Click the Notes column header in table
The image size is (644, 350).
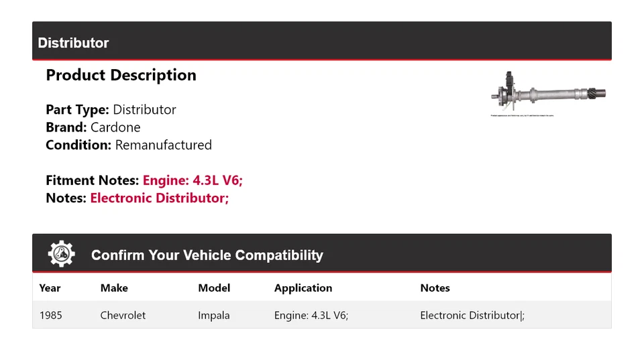pyautogui.click(x=435, y=288)
